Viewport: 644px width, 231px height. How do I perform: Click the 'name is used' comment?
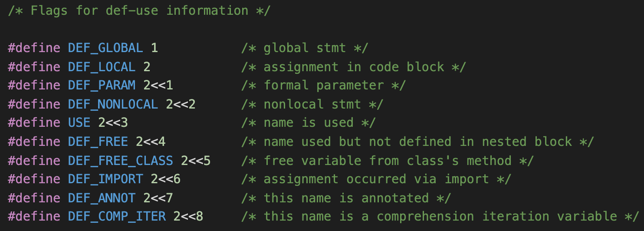[x=308, y=123]
